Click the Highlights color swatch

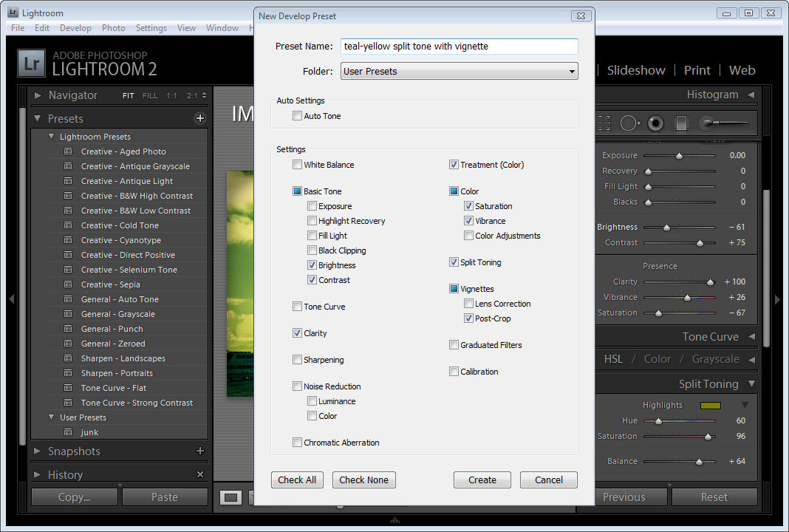[711, 405]
